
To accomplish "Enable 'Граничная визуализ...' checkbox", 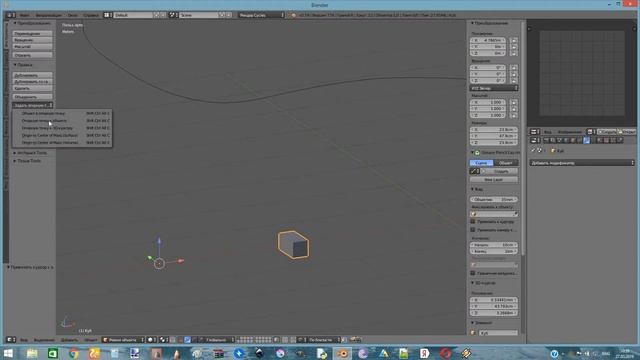I will [473, 273].
